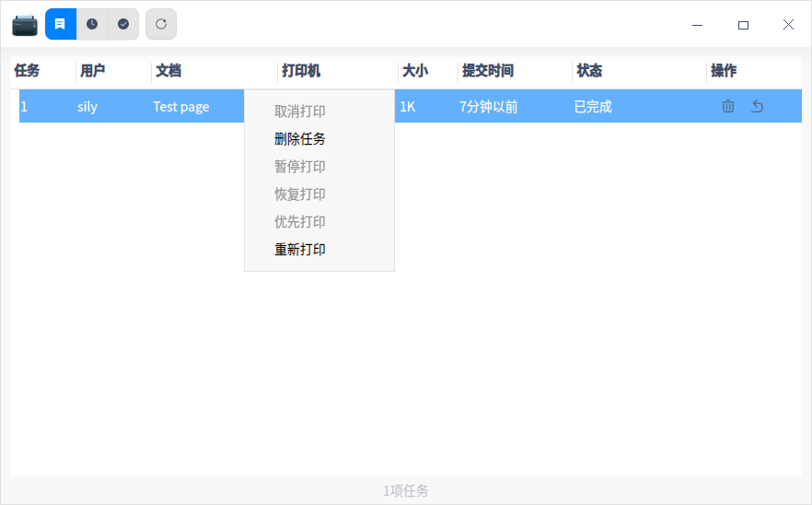
Task: Select the Test page document cell
Action: point(181,106)
